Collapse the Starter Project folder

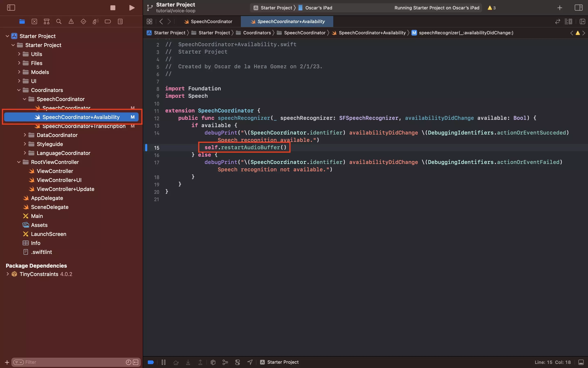point(13,45)
